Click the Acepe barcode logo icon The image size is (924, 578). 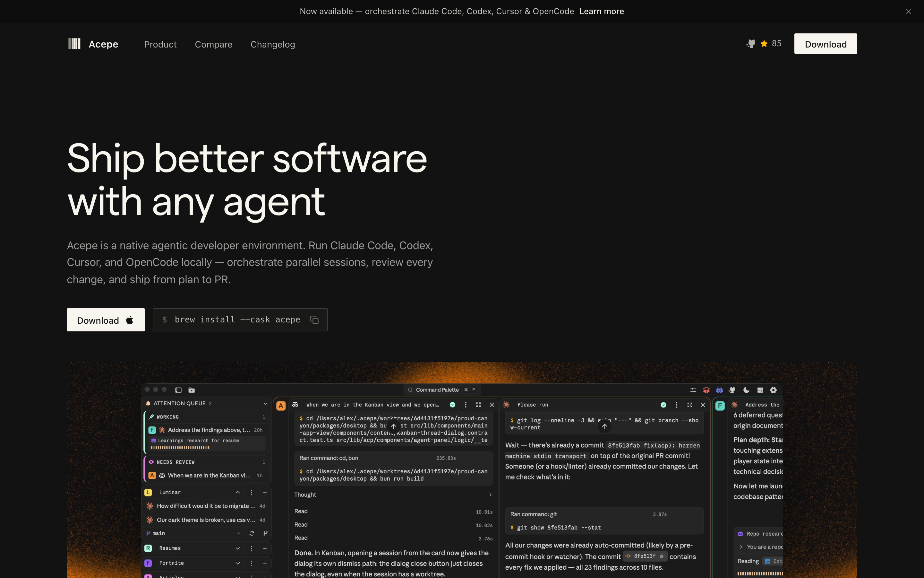pos(74,44)
